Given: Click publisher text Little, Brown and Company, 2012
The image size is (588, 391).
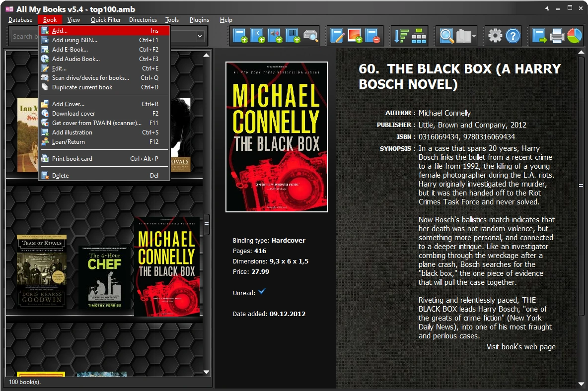Looking at the screenshot, I should (472, 125).
